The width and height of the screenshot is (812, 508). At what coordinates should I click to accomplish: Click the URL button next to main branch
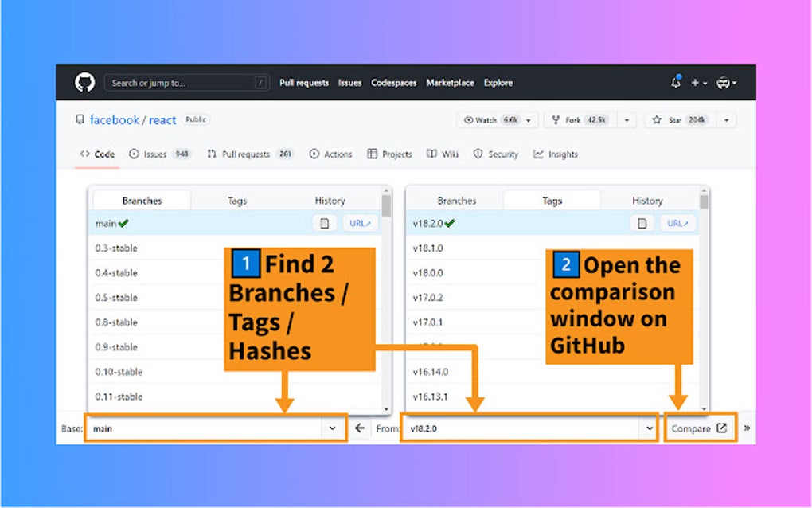[359, 223]
